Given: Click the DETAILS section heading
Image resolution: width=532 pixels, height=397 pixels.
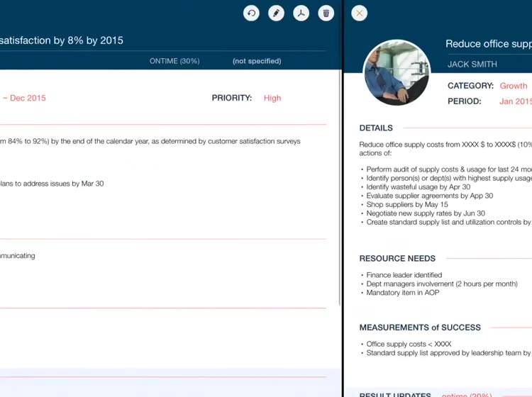Looking at the screenshot, I should coord(376,128).
